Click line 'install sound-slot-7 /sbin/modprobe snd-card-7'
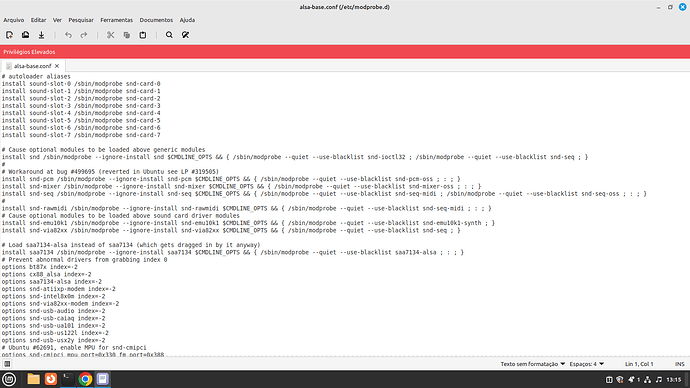Screen dimensions: 690x388 pyautogui.click(x=81, y=135)
